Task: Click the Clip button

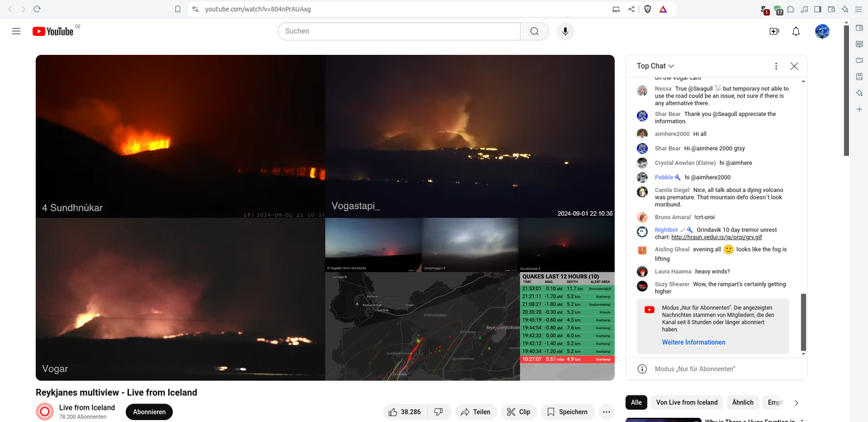Action: pyautogui.click(x=519, y=412)
